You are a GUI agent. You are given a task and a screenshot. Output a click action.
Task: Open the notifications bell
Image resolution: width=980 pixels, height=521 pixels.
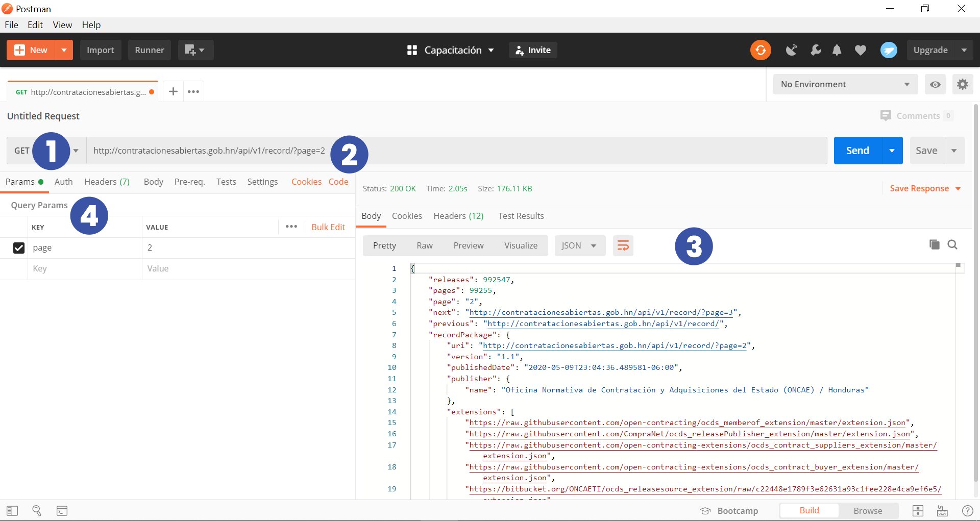(837, 50)
